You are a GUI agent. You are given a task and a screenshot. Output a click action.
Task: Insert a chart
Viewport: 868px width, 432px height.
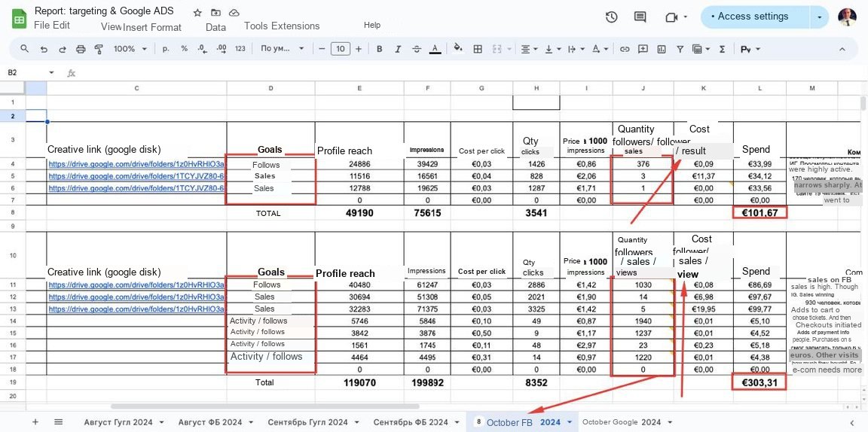[x=662, y=49]
